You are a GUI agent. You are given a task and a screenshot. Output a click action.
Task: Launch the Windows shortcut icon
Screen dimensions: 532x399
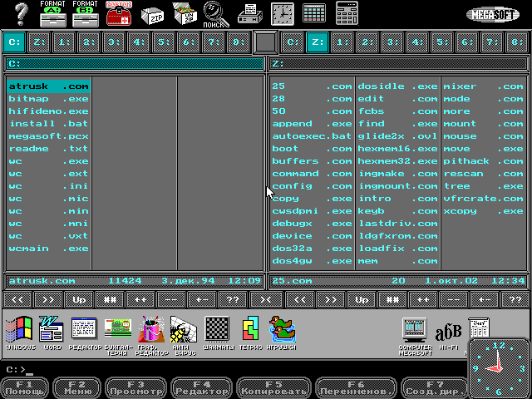[x=19, y=333]
